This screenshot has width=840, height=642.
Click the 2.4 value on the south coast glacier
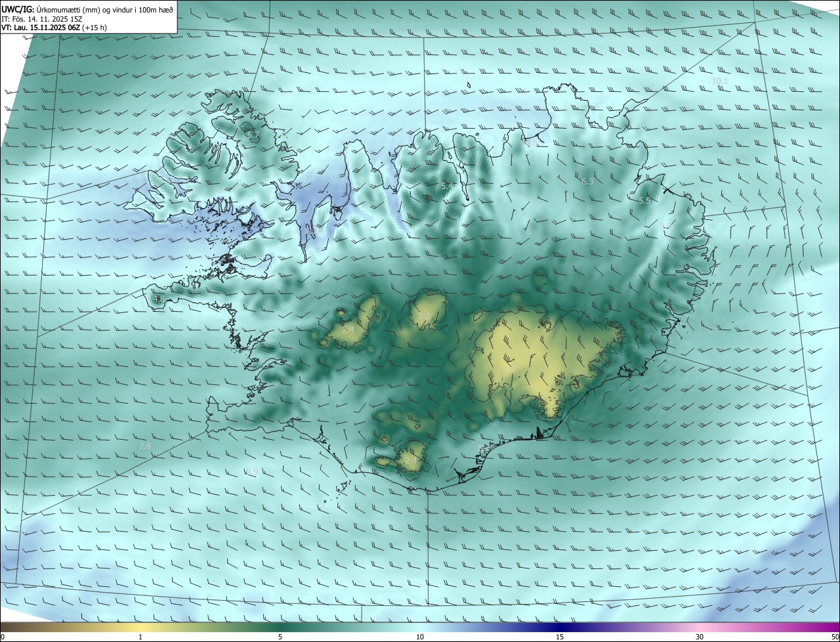pos(411,461)
